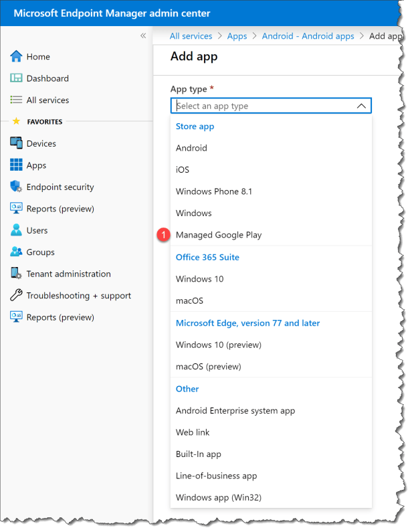The height and width of the screenshot is (532, 412).
Task: Click Other group header
Action: click(x=187, y=389)
